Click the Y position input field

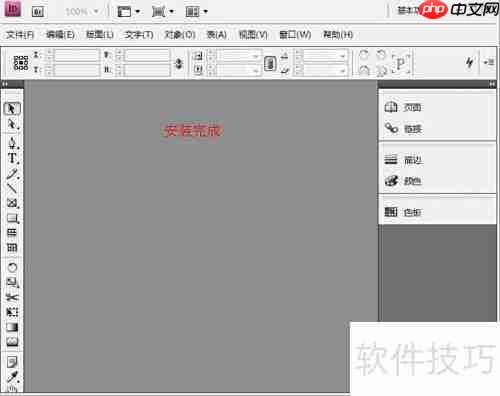(76, 70)
